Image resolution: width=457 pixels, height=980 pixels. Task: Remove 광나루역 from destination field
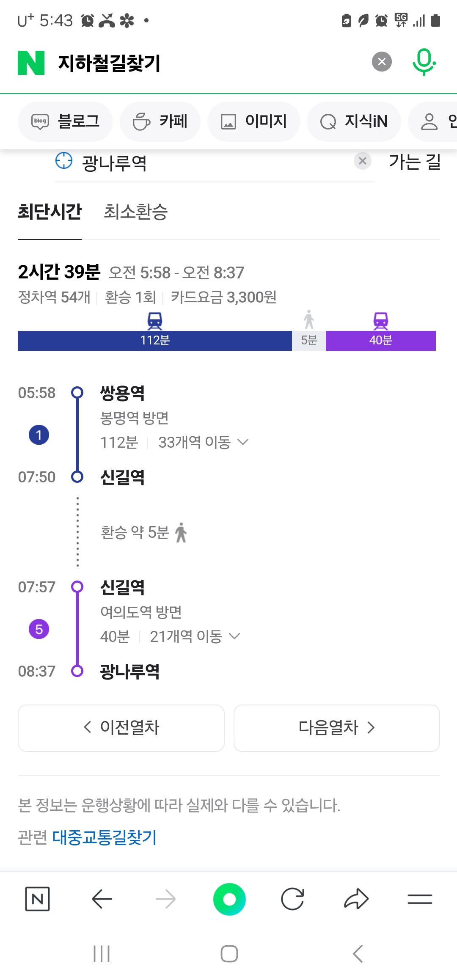[363, 161]
